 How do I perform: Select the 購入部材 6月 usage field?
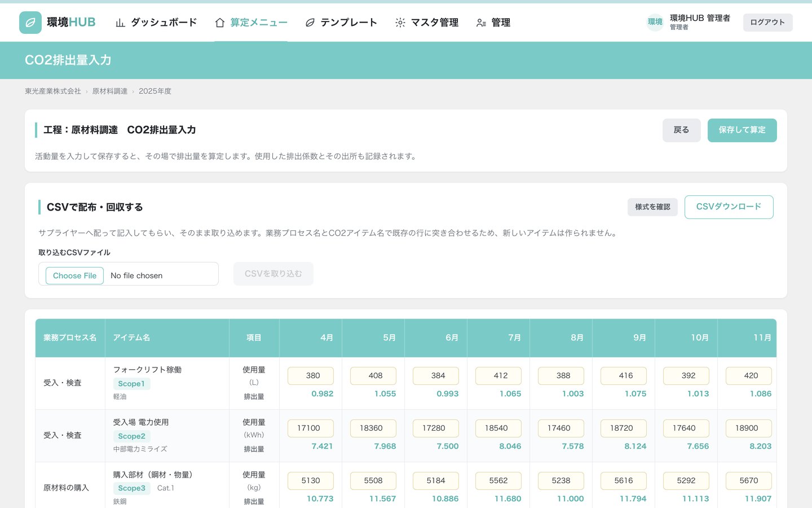pos(436,481)
